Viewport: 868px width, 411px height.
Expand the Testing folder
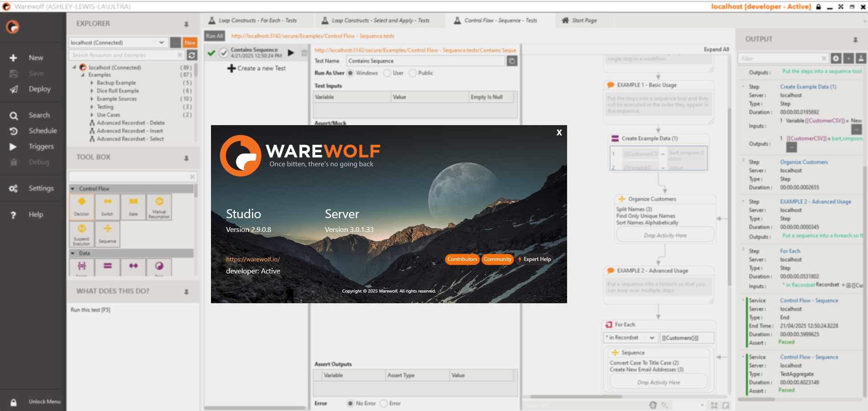[x=92, y=107]
